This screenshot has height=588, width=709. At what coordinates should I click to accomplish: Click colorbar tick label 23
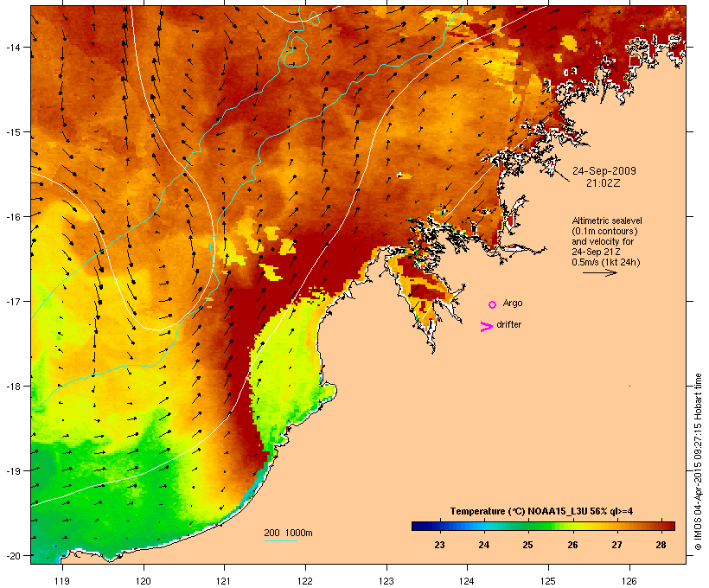pyautogui.click(x=439, y=545)
